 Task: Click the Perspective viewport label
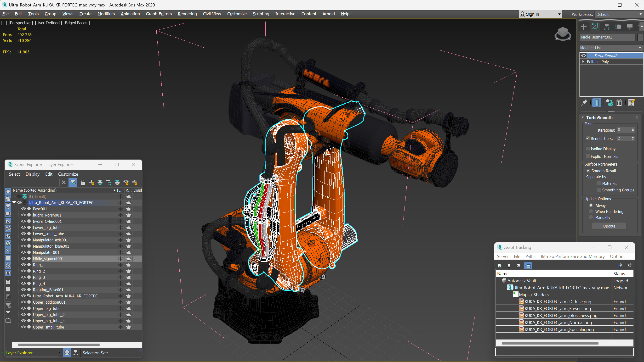(x=21, y=23)
